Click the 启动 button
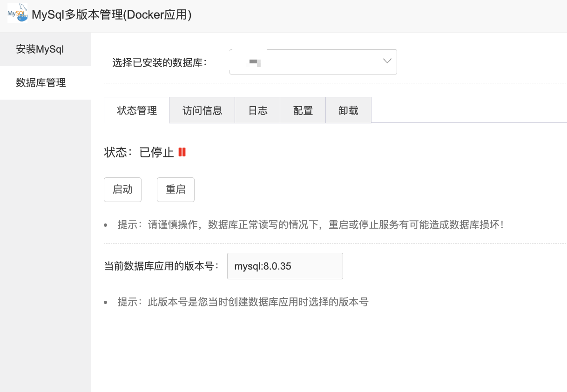 (122, 189)
